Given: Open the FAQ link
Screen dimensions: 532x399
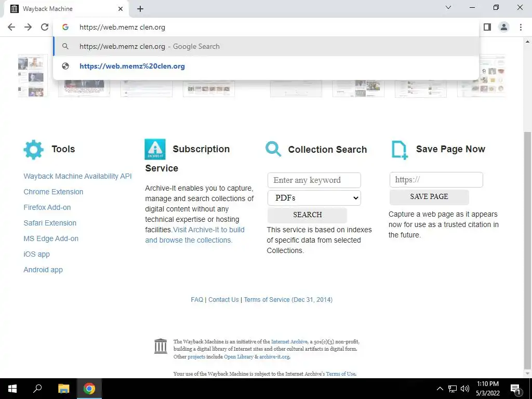Looking at the screenshot, I should pyautogui.click(x=197, y=300).
